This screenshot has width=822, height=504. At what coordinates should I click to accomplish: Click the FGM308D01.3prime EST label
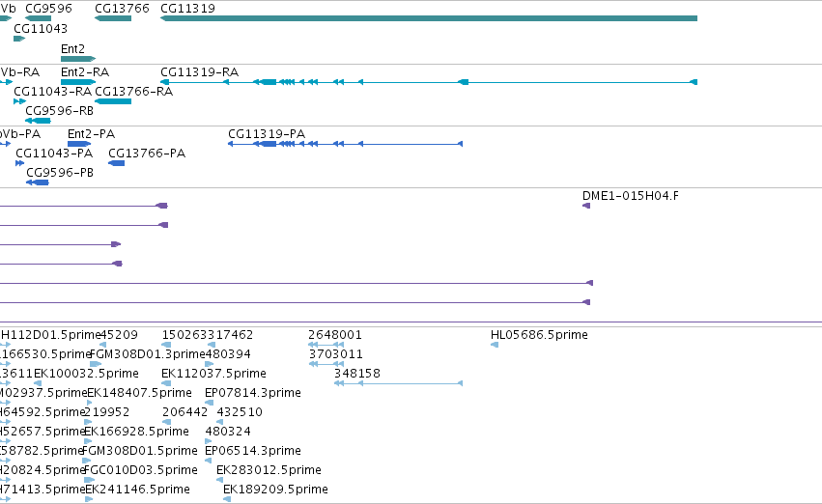point(148,353)
